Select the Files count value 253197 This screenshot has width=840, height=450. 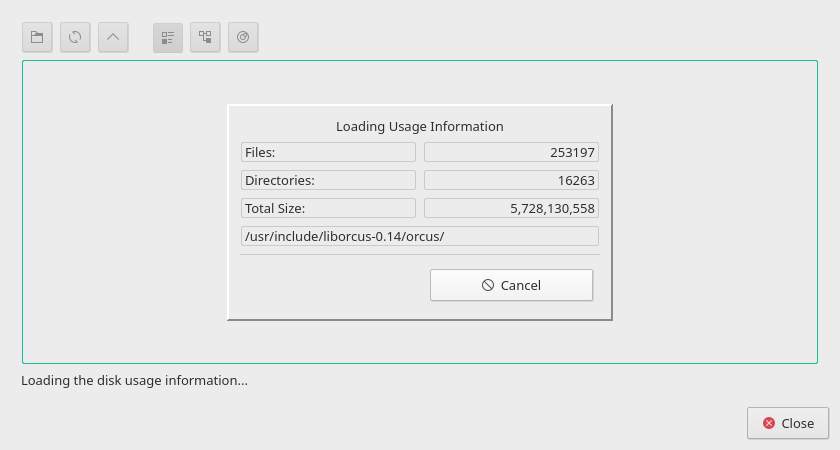[512, 152]
